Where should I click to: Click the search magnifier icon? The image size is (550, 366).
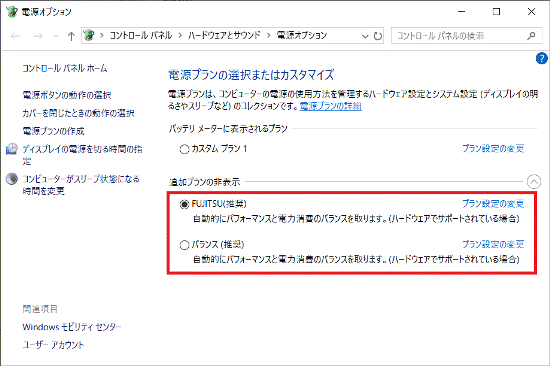531,36
